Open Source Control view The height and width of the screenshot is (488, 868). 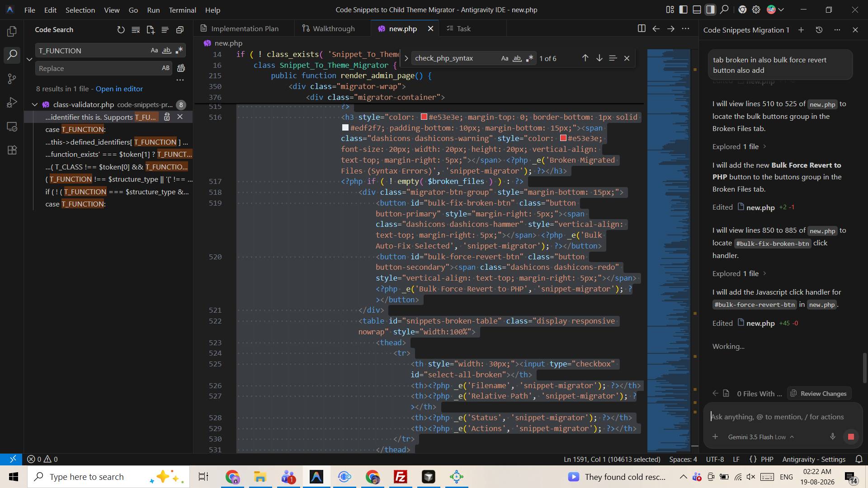point(12,79)
